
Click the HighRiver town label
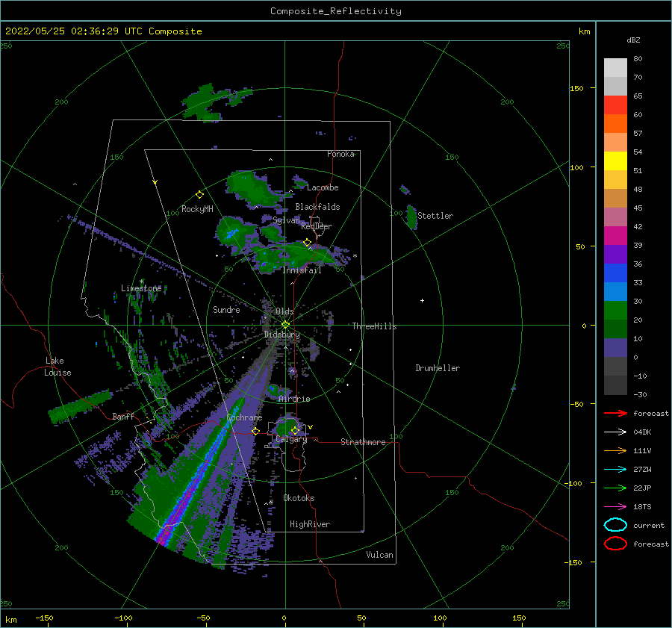point(310,524)
